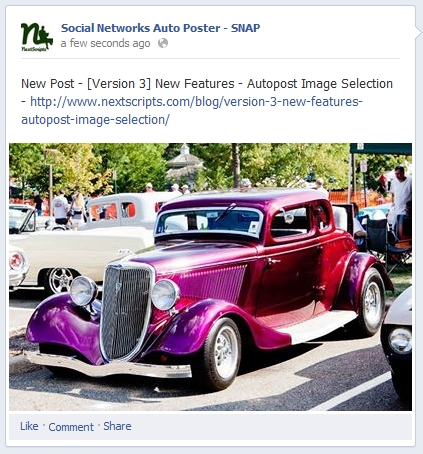Click the purple car's left headlight
This screenshot has width=423, height=454.
coord(83,291)
